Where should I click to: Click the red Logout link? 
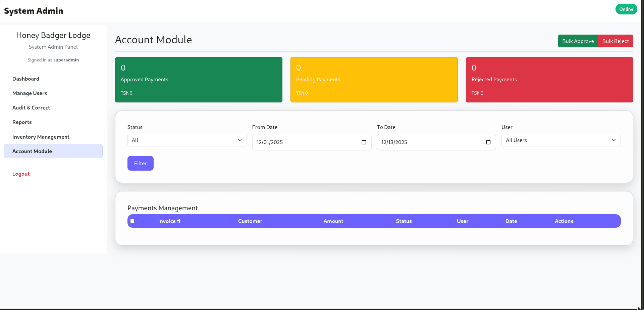click(21, 174)
